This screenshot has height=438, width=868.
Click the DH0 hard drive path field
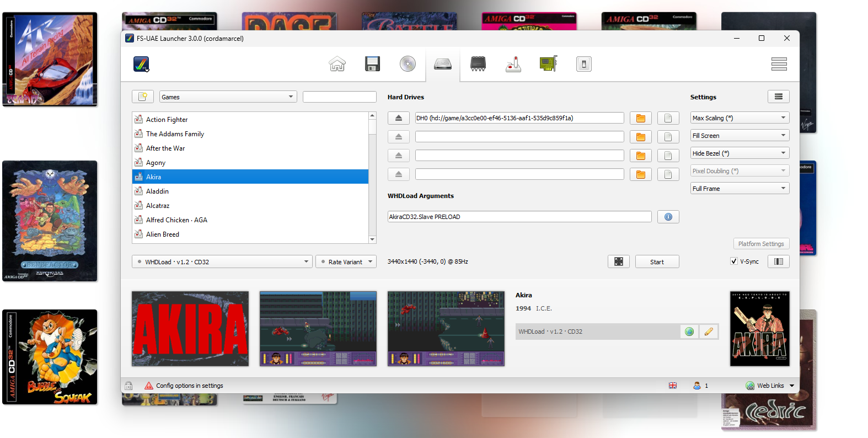click(x=519, y=118)
